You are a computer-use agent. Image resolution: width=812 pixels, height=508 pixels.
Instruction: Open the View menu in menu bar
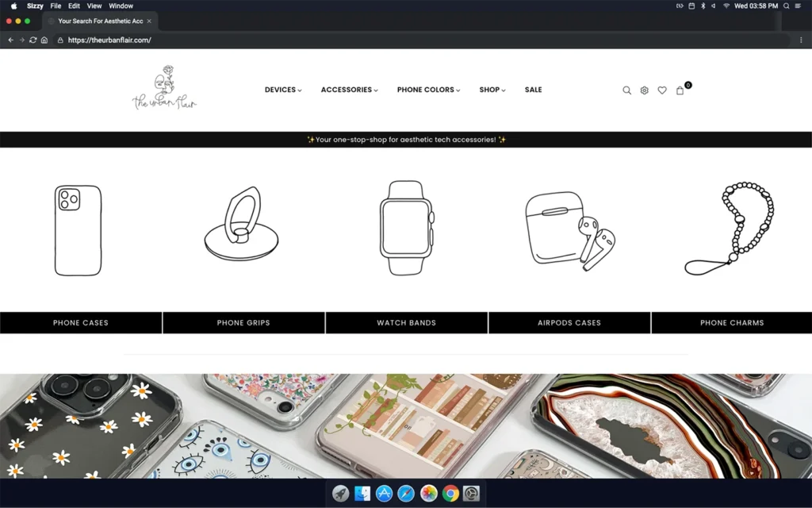tap(94, 6)
